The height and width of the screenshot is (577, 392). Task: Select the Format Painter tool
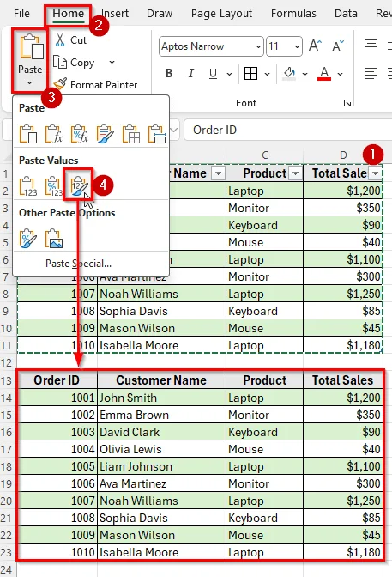click(x=95, y=85)
